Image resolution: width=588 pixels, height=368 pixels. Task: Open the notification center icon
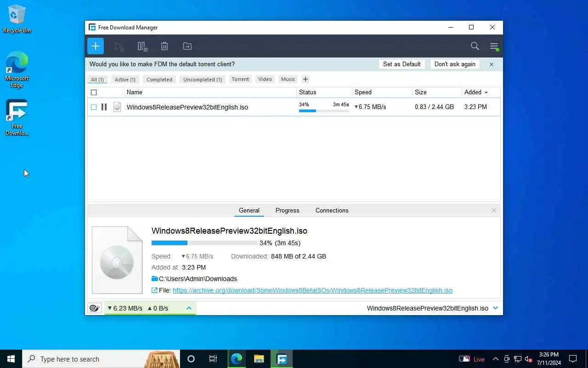[x=573, y=359]
